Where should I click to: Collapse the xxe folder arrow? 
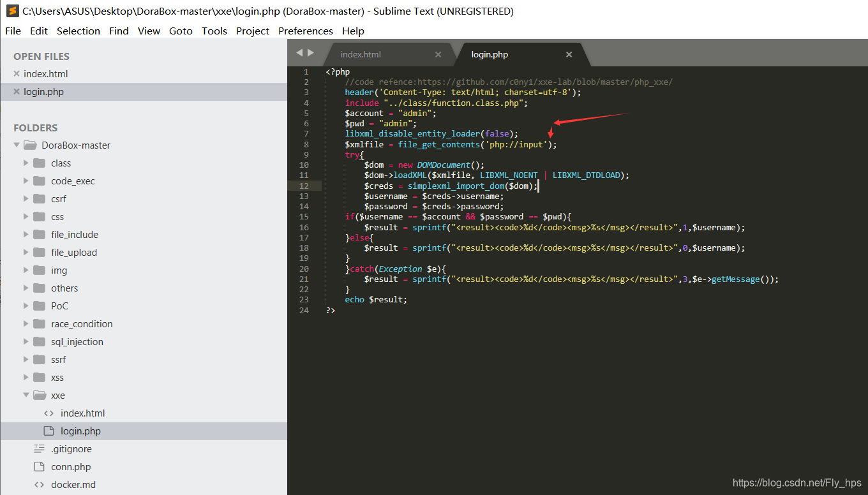(26, 395)
